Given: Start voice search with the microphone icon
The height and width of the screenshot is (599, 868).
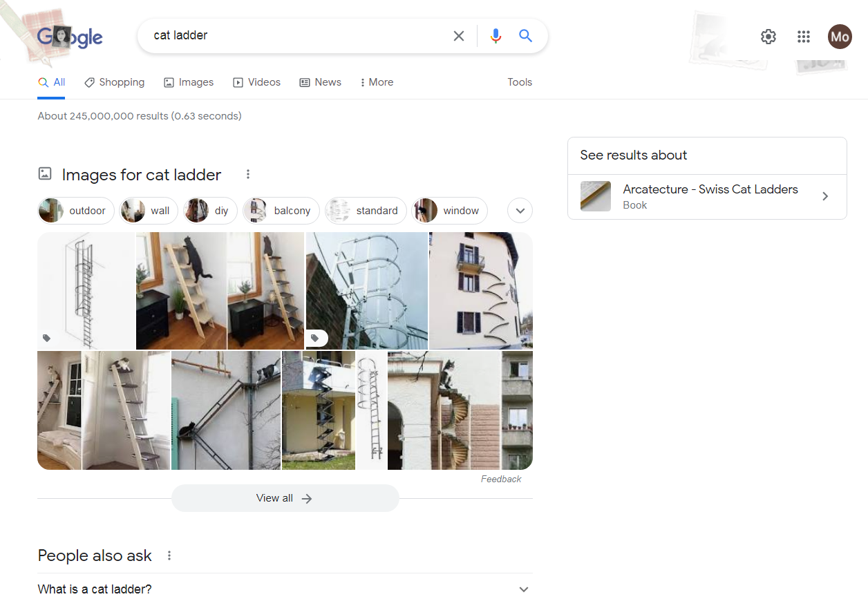Looking at the screenshot, I should (x=496, y=36).
